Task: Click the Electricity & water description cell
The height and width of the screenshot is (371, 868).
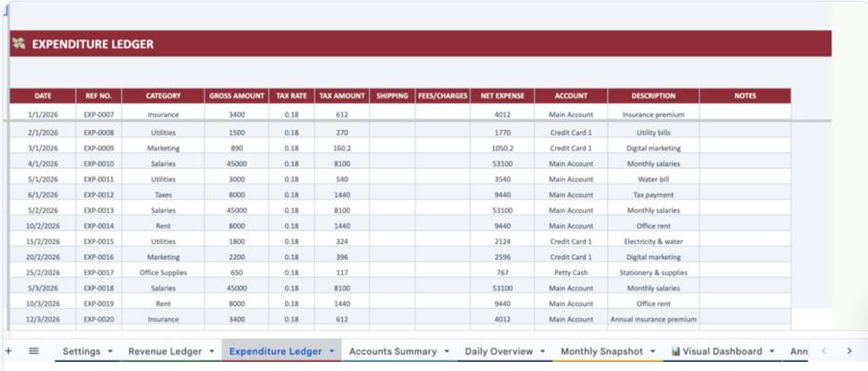Action: click(653, 241)
